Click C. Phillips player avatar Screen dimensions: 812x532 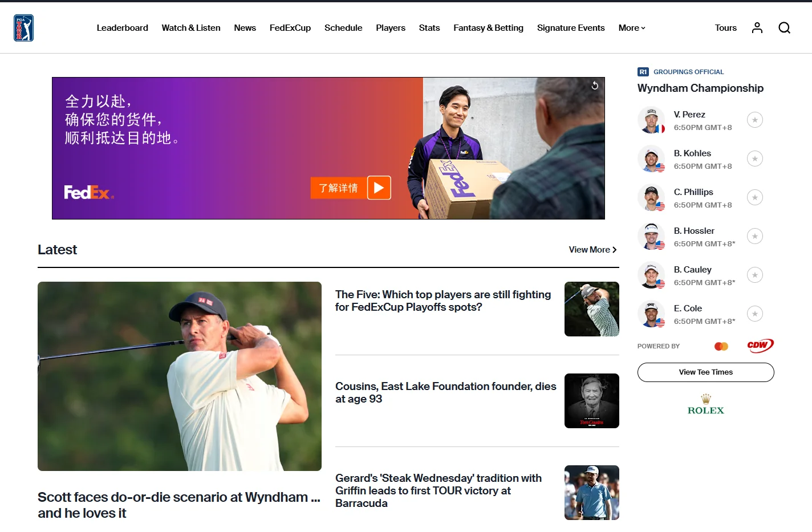click(x=651, y=197)
